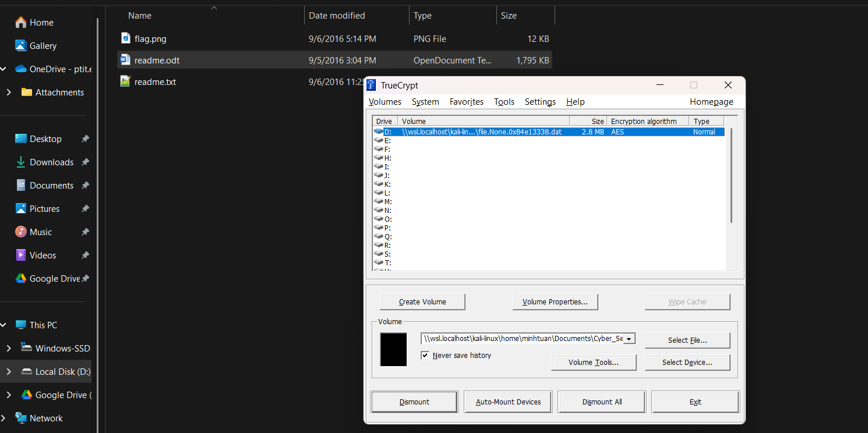
Task: Expand the Attachments folder tree node
Action: point(8,92)
